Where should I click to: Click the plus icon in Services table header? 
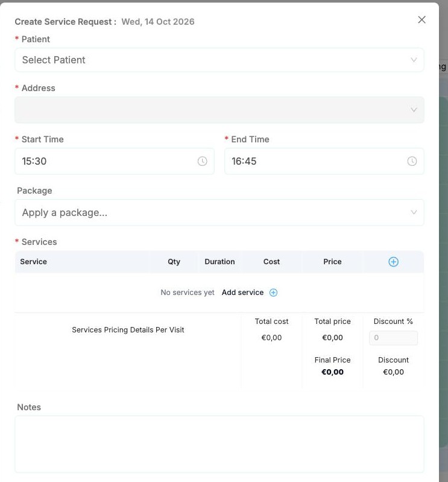pyautogui.click(x=393, y=262)
